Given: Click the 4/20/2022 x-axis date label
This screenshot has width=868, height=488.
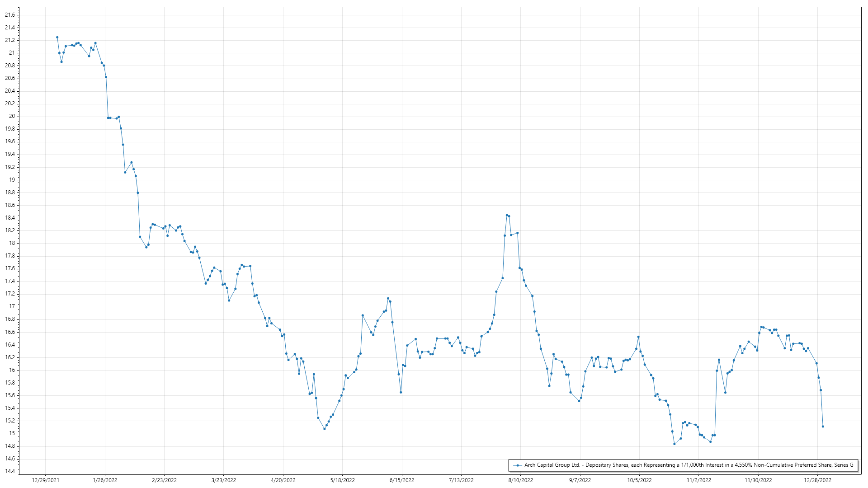Looking at the screenshot, I should pos(283,480).
